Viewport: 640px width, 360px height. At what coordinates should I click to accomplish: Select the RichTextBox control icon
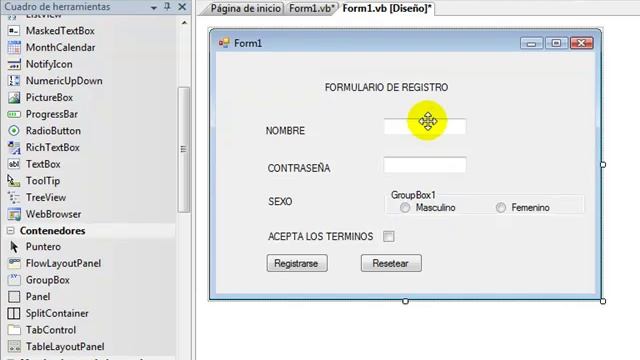[14, 147]
